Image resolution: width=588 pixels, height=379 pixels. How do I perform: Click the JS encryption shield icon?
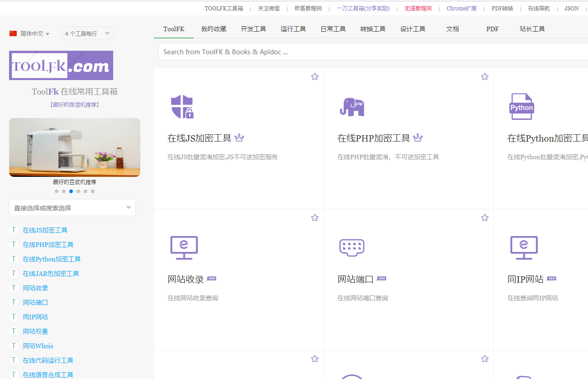(182, 107)
